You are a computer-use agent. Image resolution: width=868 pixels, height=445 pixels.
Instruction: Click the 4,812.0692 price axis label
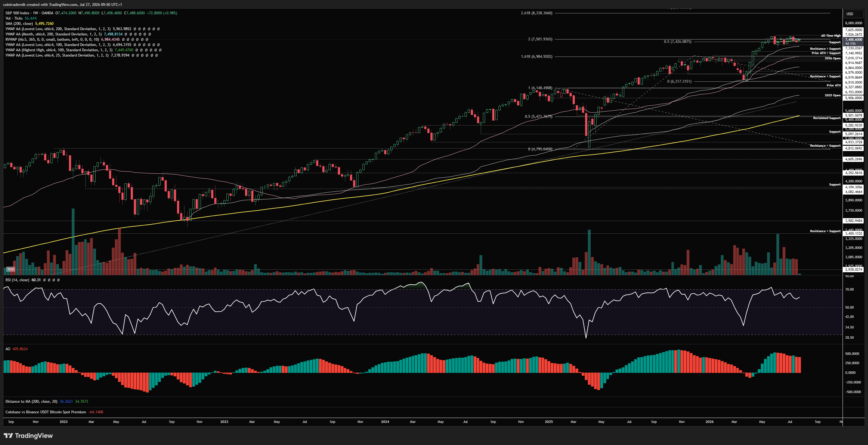[853, 148]
